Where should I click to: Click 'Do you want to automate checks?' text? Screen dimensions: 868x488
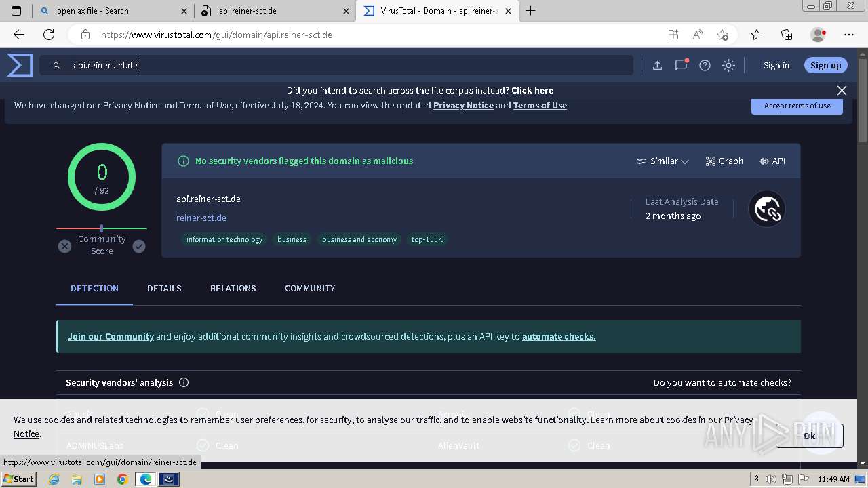722,382
